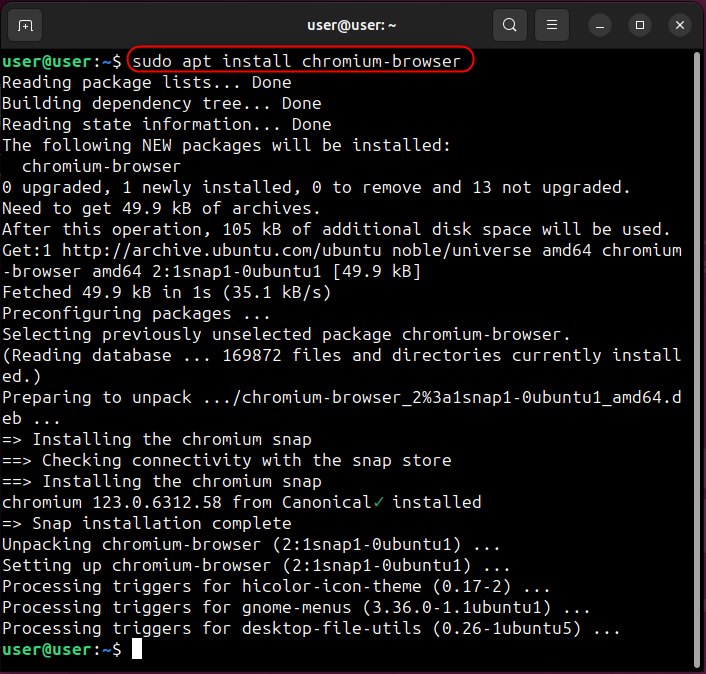Open a new terminal tab
Screen dimensions: 706x674
pos(25,25)
